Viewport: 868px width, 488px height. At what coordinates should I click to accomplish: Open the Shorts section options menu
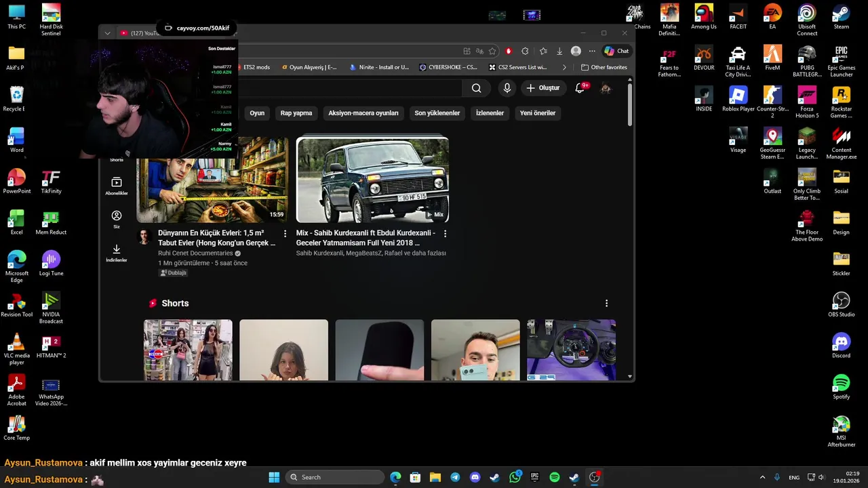point(606,303)
